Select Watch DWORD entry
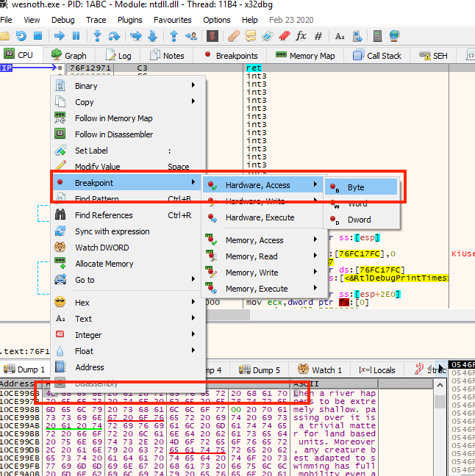The height and width of the screenshot is (476, 475). [128, 248]
